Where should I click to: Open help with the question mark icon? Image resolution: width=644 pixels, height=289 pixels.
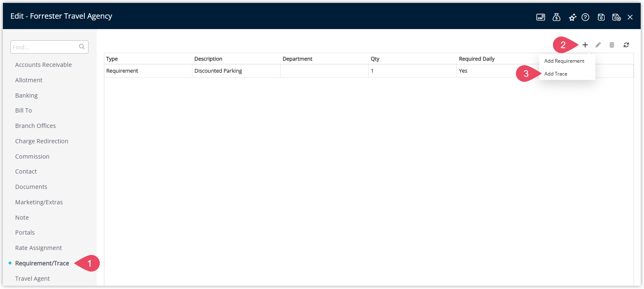pos(585,17)
